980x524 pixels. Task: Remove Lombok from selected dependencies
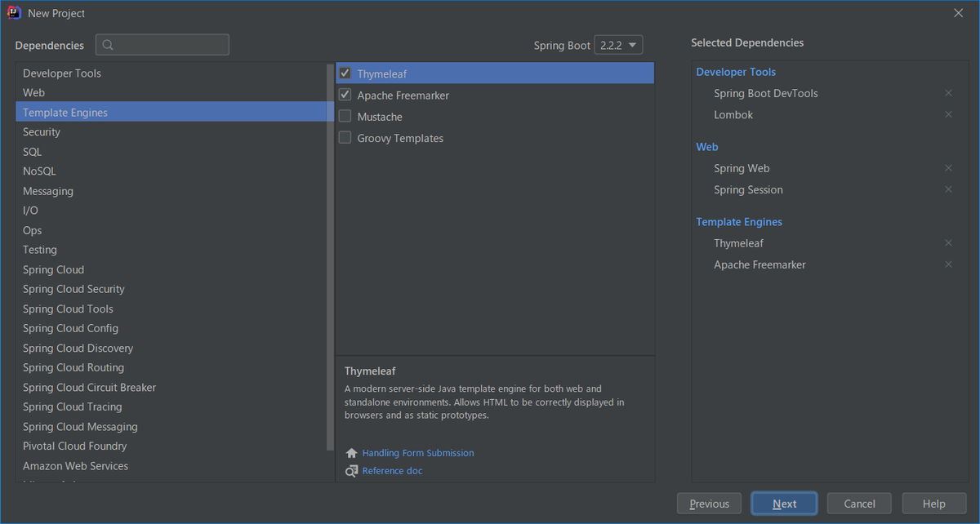tap(948, 114)
